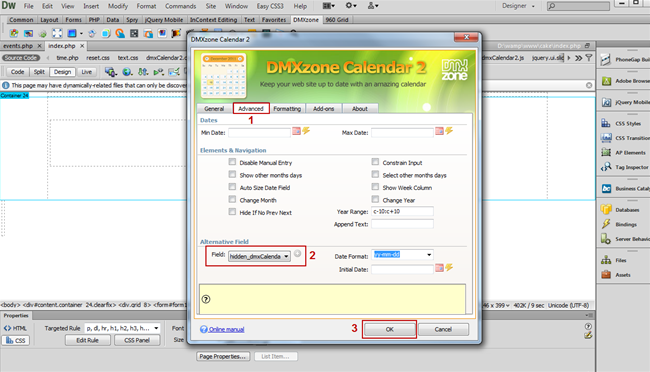
Task: Toggle the Show Week Column checkbox
Action: coord(375,187)
